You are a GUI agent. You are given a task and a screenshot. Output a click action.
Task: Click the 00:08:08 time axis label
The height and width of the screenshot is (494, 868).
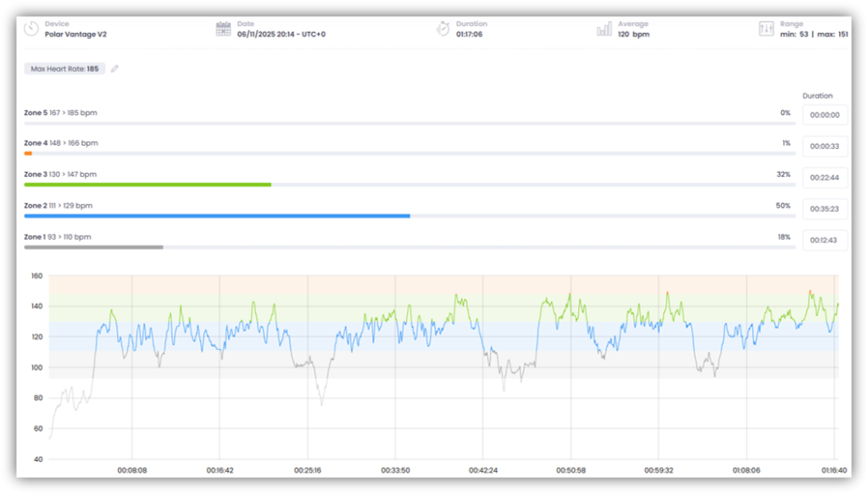tap(132, 469)
